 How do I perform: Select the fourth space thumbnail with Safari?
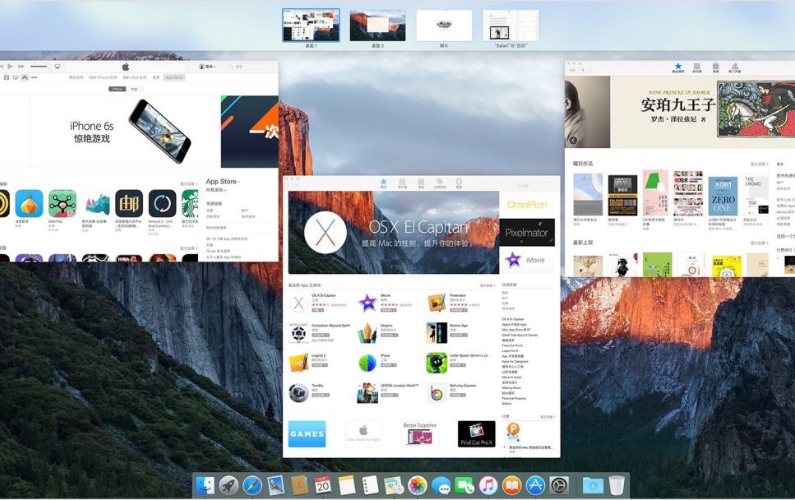coord(511,25)
